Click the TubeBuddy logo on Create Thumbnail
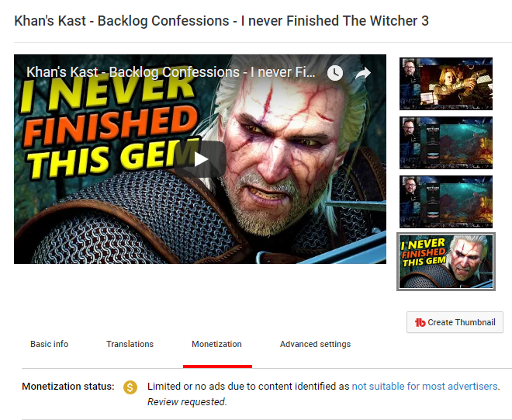The image size is (512, 420). tap(420, 323)
